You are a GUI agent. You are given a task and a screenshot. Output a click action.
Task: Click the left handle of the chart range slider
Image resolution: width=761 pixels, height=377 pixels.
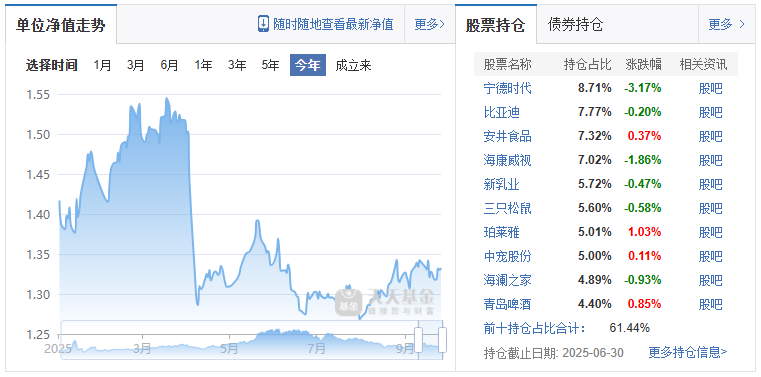coord(419,340)
